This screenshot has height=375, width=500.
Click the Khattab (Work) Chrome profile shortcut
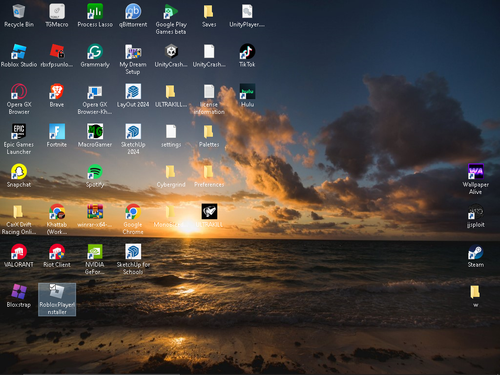[x=57, y=212]
